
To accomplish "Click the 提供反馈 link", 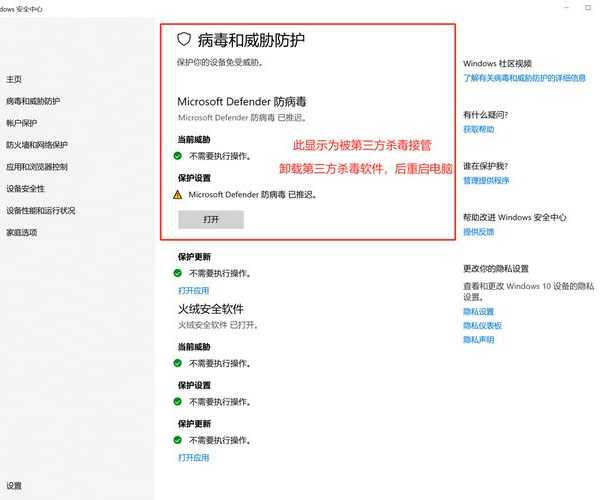I will tap(479, 231).
